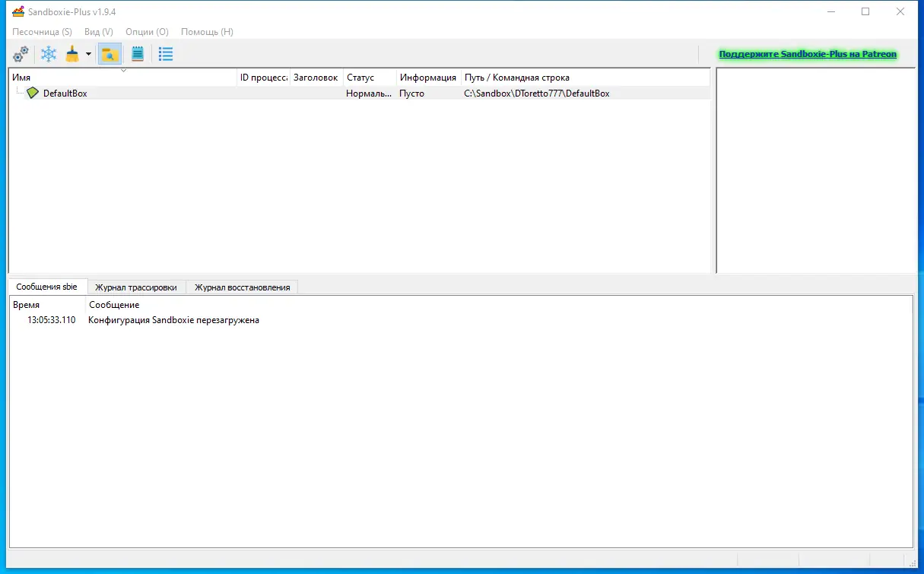Click the Конфигурация Sandboxie перезагружена message
The width and height of the screenshot is (924, 574).
[173, 320]
